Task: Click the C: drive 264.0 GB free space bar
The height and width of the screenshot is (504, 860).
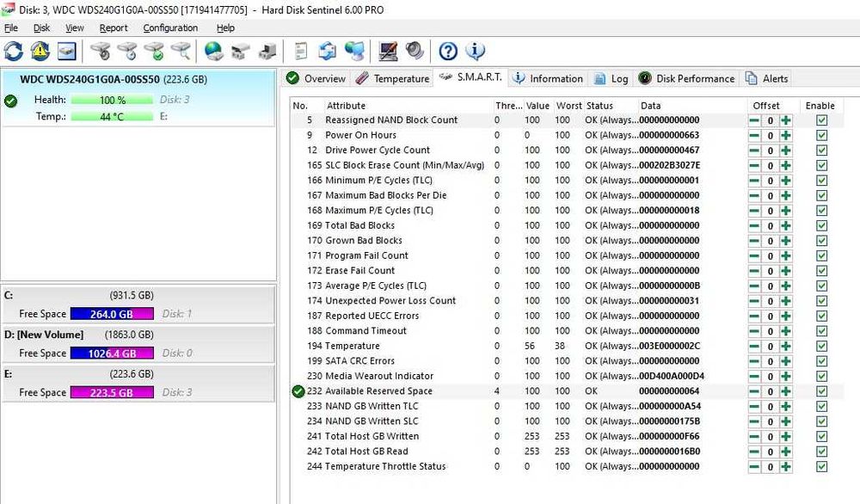Action: 112,314
